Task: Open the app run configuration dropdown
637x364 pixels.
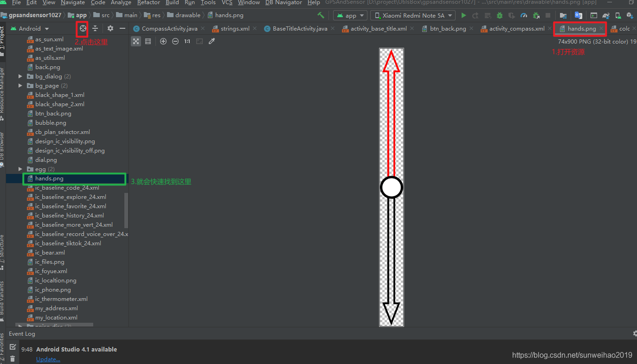Action: tap(350, 15)
